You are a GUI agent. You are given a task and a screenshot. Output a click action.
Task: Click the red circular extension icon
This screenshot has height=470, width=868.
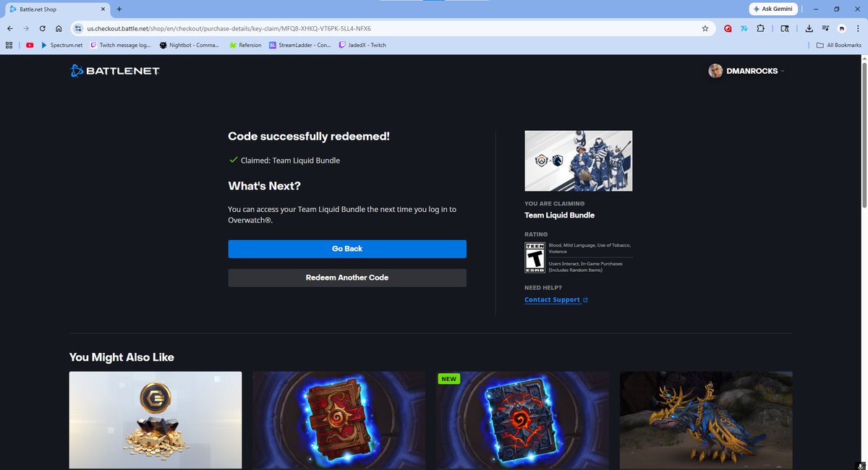click(x=729, y=28)
